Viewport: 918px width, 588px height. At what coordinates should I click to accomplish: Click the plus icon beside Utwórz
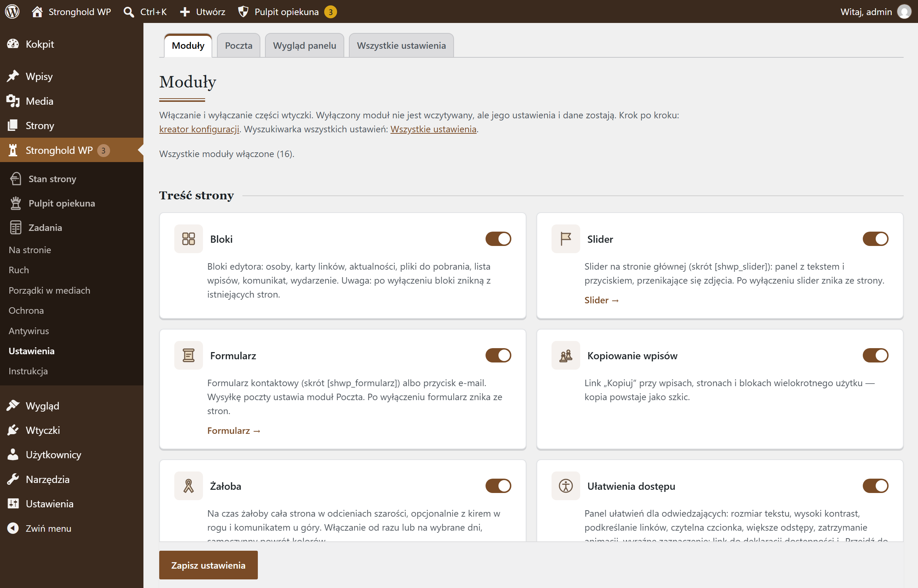click(x=185, y=12)
